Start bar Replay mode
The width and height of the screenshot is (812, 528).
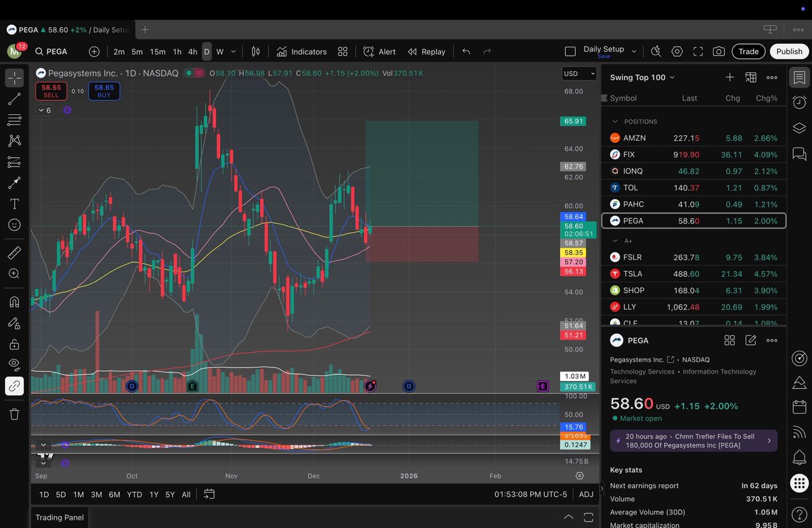coord(427,51)
